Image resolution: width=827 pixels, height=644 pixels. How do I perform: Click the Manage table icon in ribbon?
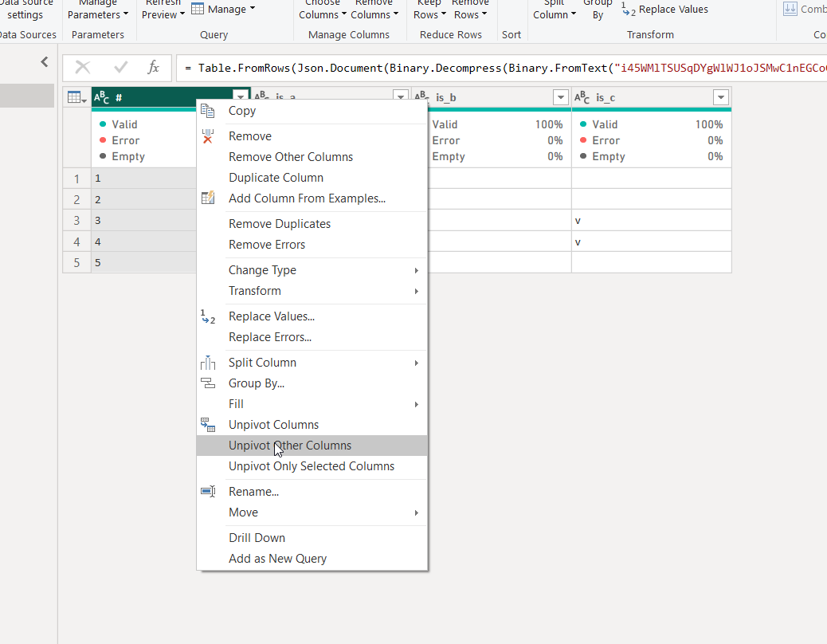198,9
